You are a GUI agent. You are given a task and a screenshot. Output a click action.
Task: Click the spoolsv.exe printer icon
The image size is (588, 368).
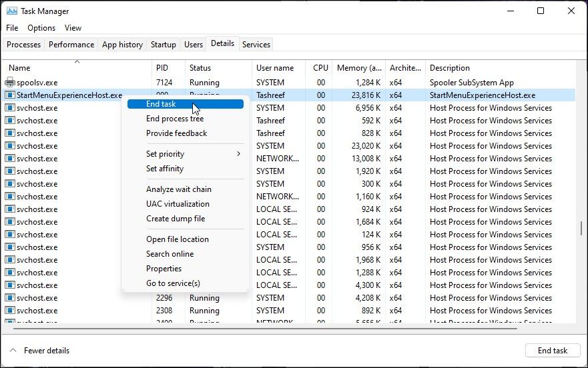click(10, 83)
